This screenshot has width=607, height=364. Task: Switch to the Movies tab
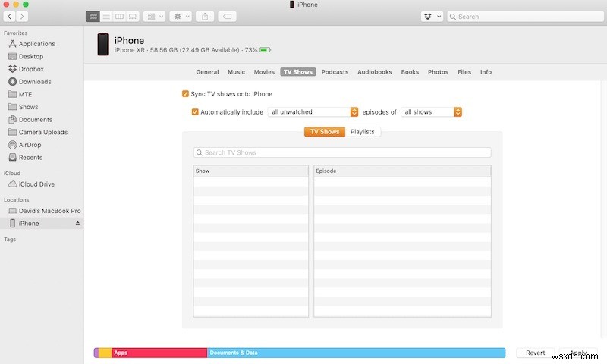point(264,72)
